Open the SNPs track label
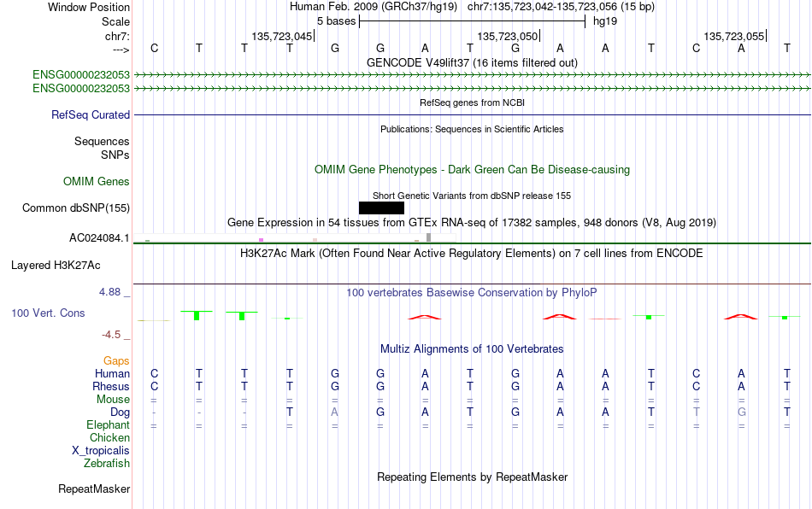Image resolution: width=812 pixels, height=509 pixels. point(115,155)
